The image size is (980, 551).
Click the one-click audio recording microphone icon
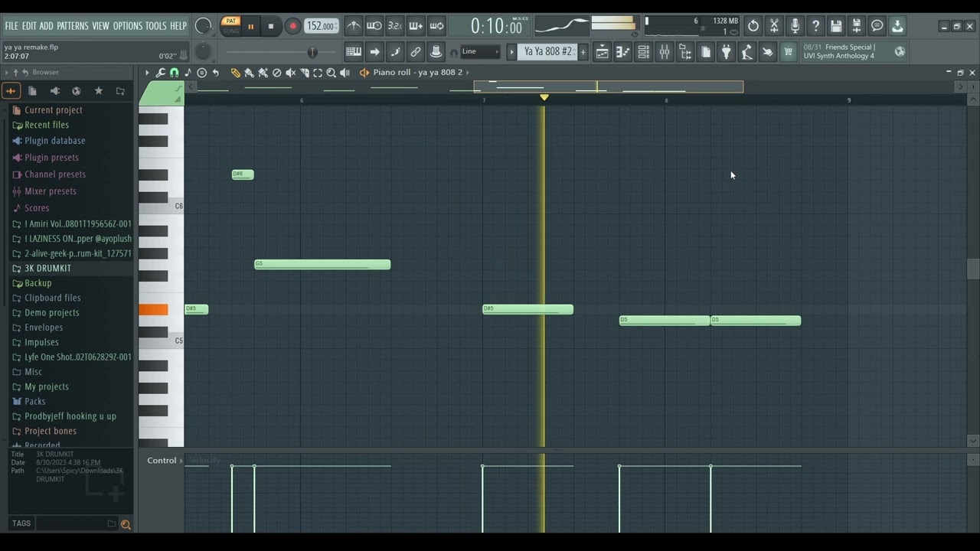[795, 26]
